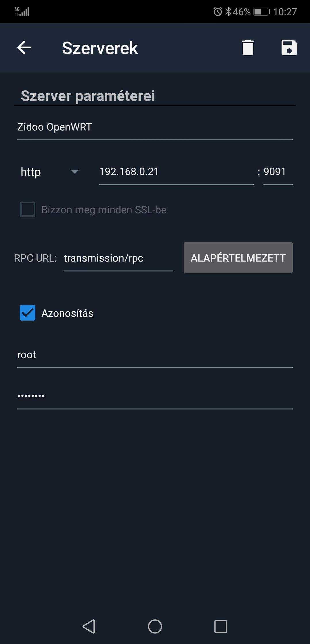The width and height of the screenshot is (310, 644).
Task: Edit the 9091 port field
Action: [277, 172]
